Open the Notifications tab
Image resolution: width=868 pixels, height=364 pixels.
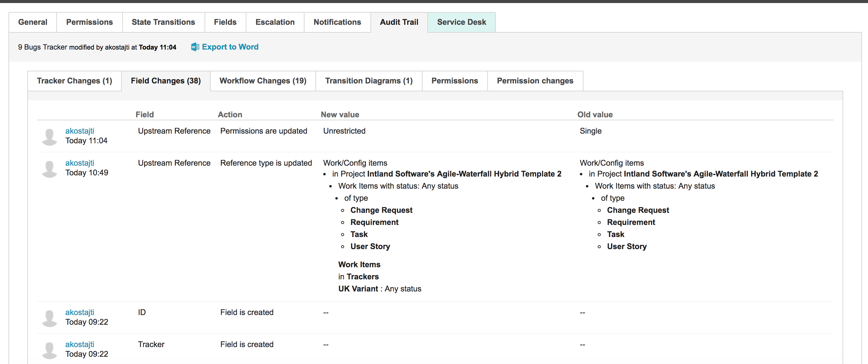(x=337, y=22)
